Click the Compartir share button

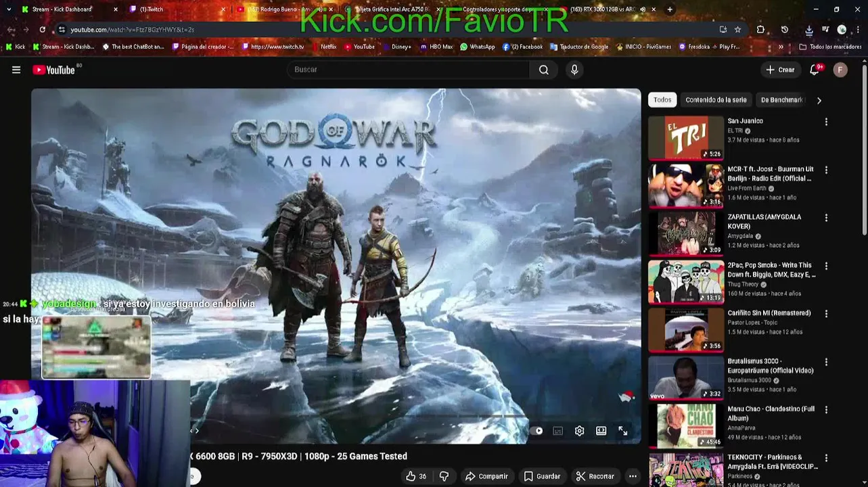(486, 476)
